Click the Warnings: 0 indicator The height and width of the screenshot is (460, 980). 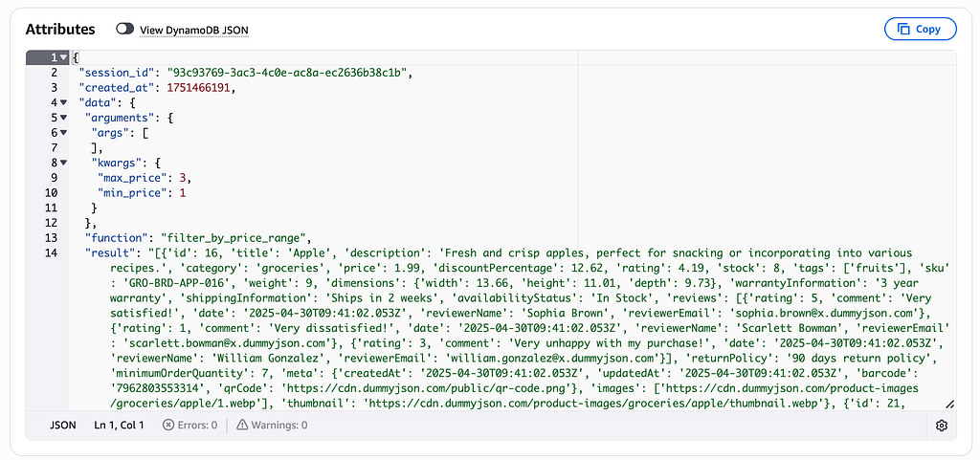[x=272, y=425]
